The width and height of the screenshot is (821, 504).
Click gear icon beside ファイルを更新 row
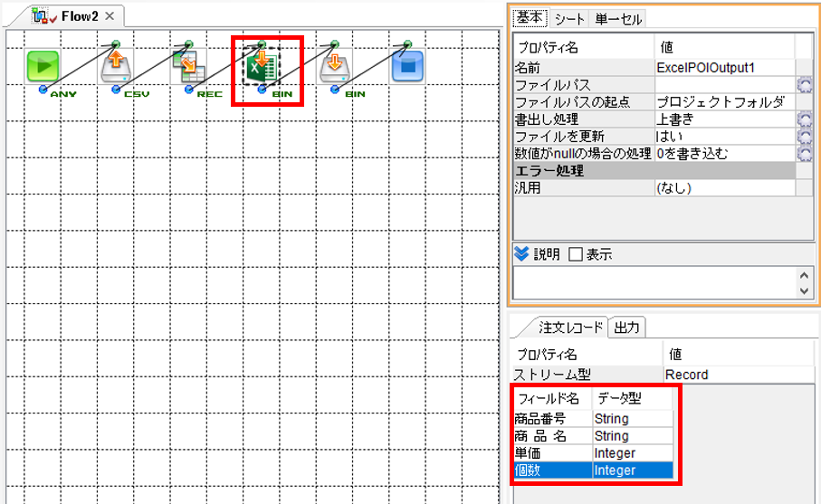point(804,137)
